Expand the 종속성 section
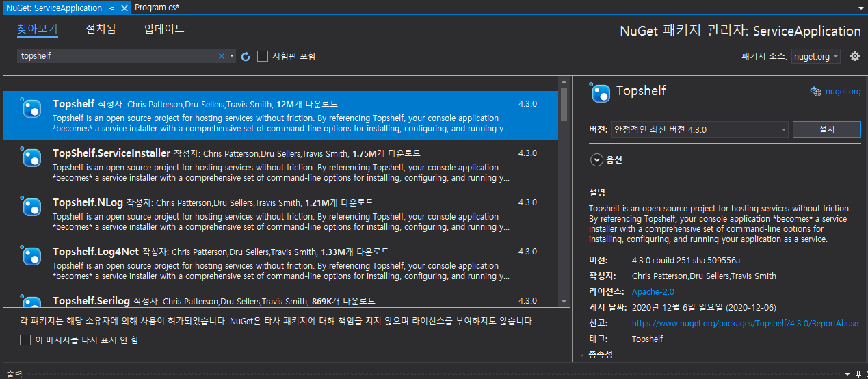This screenshot has height=379, width=868. 583,354
